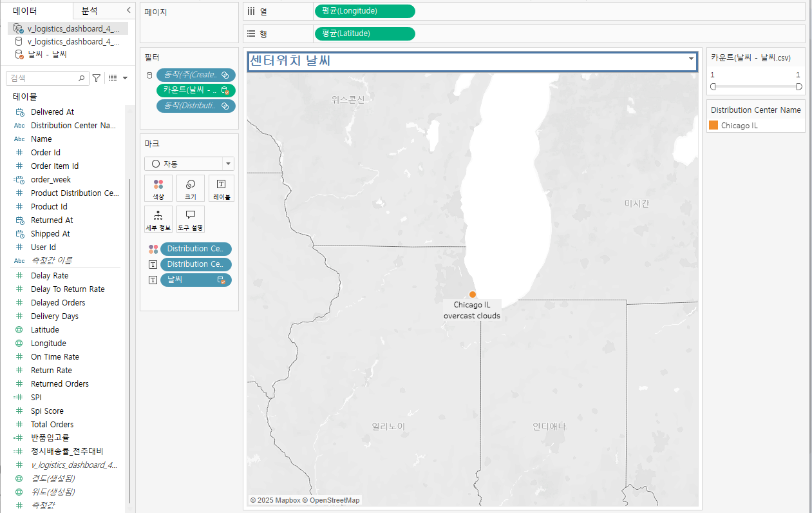This screenshot has height=513, width=812.
Task: Click the magnifier icon in search box
Action: (82, 78)
